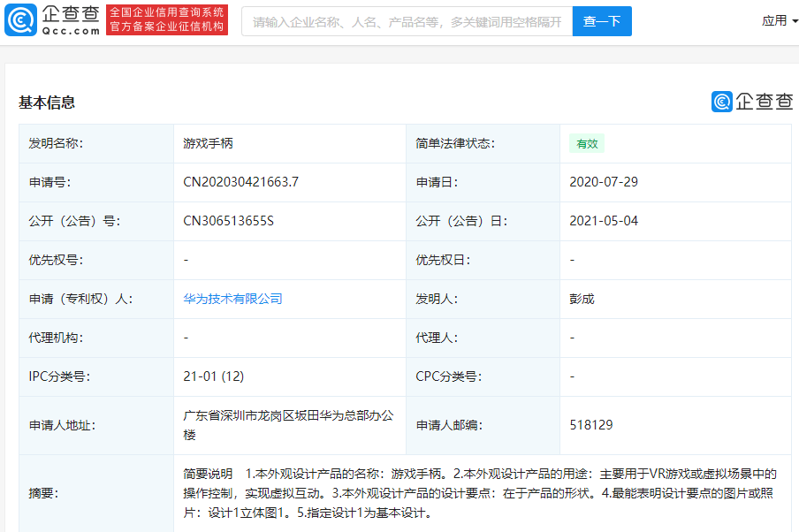Click the 企查查 brand text in header
Viewport: 799px width, 532px height.
coord(71,14)
